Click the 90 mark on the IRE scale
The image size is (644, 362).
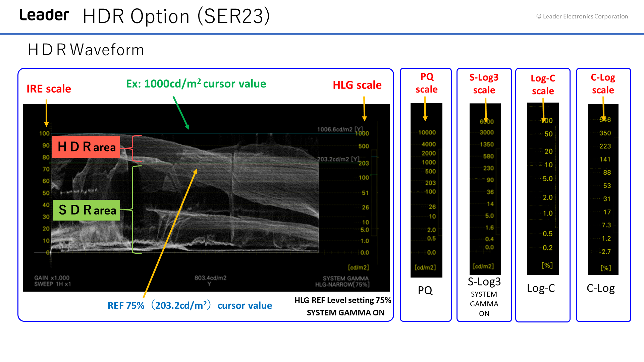[46, 145]
